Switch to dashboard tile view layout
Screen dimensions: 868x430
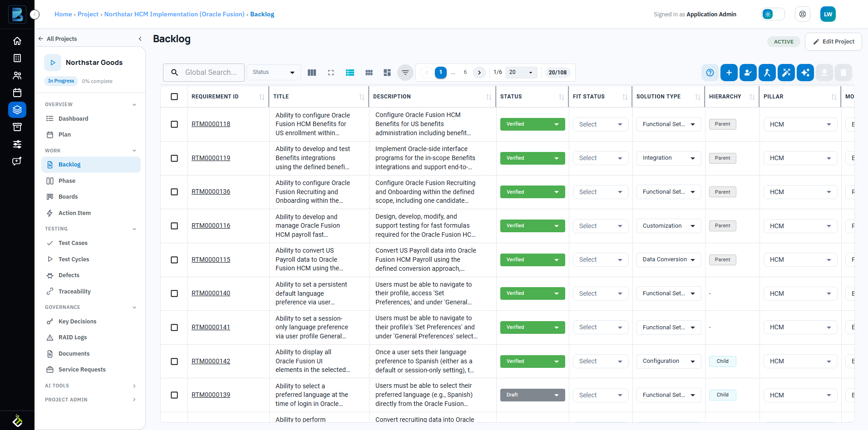tap(387, 73)
